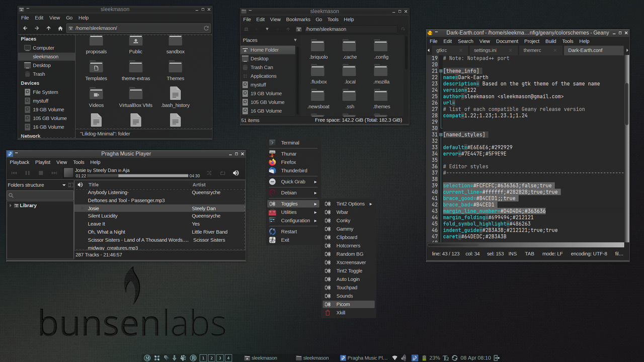Toggle Auto Login in the submenu

point(349,279)
